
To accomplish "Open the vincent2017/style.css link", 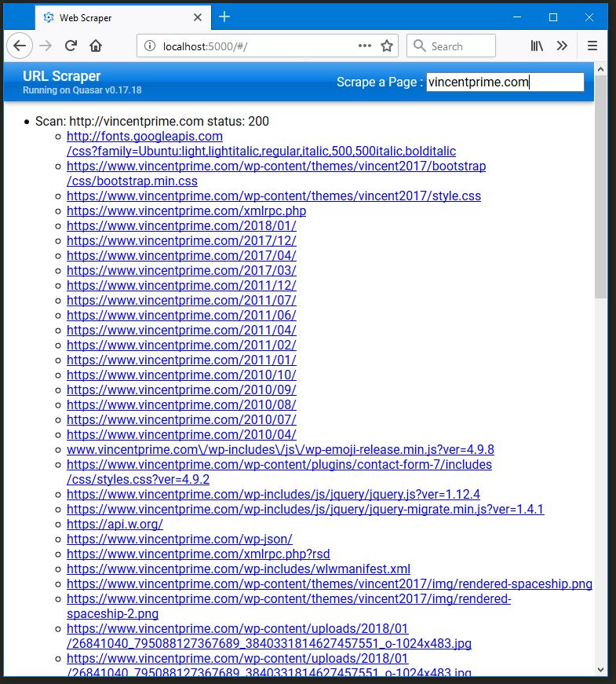I will 274,196.
